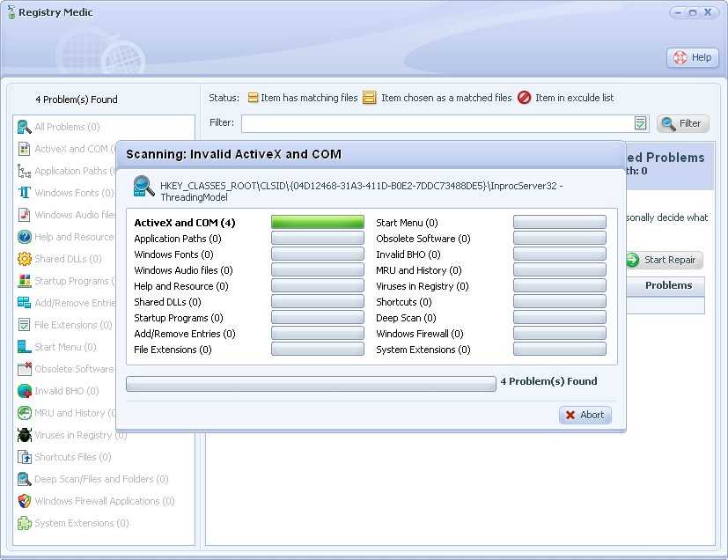
Task: Click the 'Item chosen as a matched files' icon
Action: click(369, 98)
